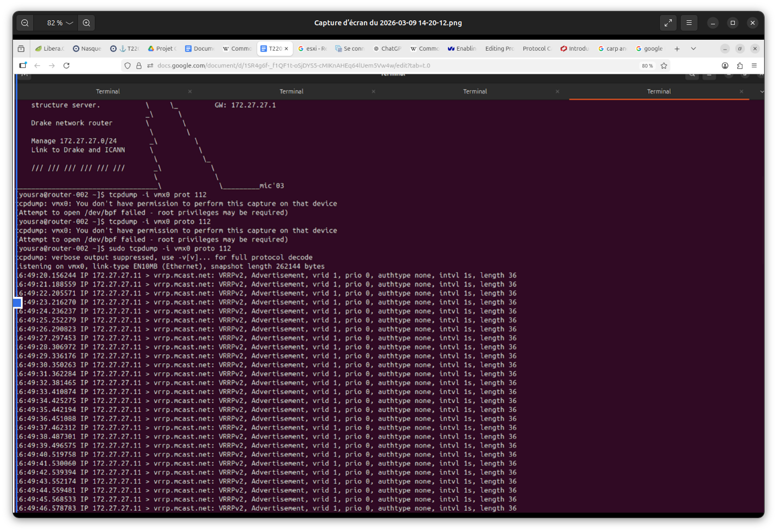Go back using the browser back arrow
This screenshot has height=532, width=777.
point(37,66)
